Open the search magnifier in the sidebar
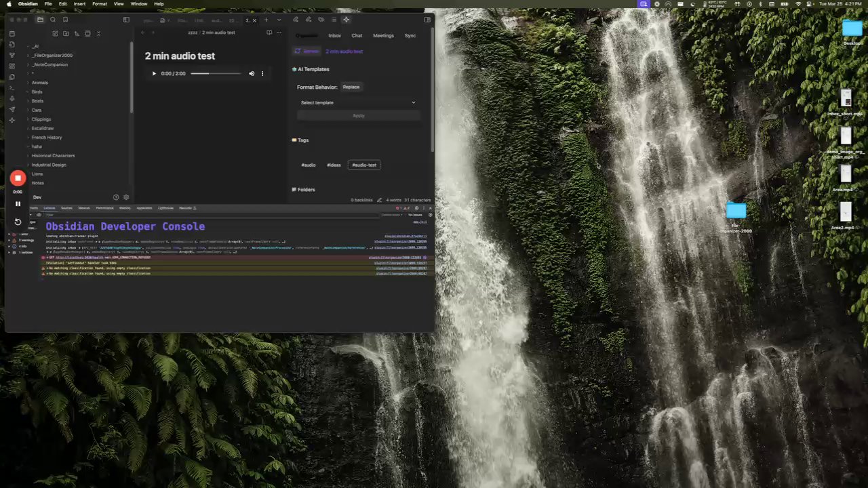868x488 pixels. pyautogui.click(x=53, y=20)
